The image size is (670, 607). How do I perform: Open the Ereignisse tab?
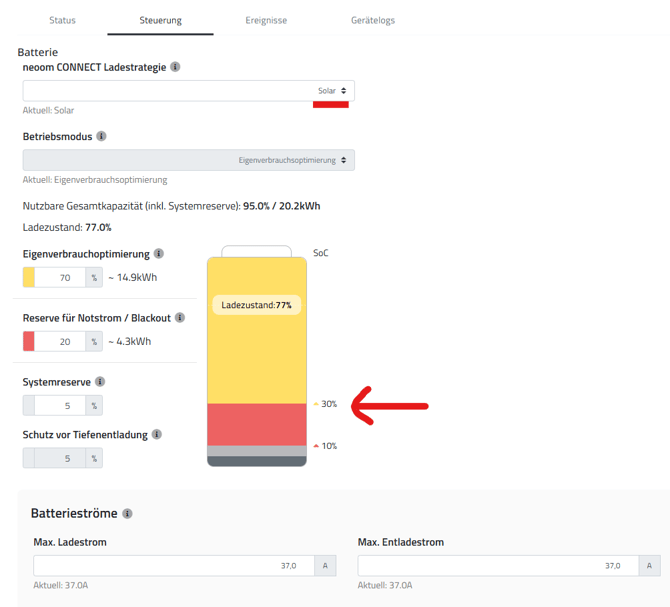[x=266, y=20]
